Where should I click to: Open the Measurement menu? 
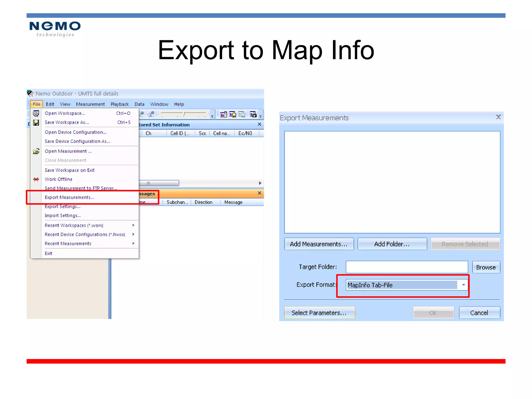pyautogui.click(x=90, y=104)
